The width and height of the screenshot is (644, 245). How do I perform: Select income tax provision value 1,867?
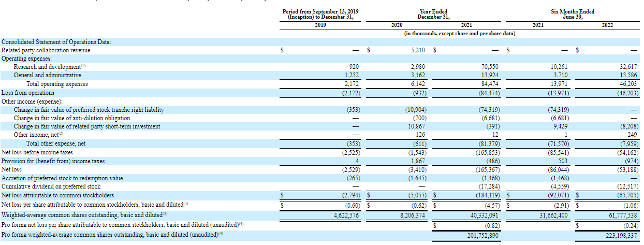[x=417, y=161]
